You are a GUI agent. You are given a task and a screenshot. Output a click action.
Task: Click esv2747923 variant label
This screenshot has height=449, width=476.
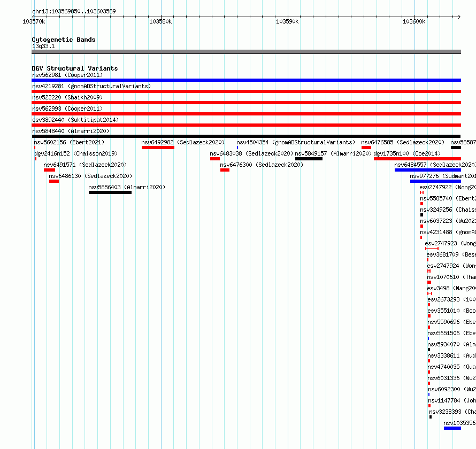(450, 243)
